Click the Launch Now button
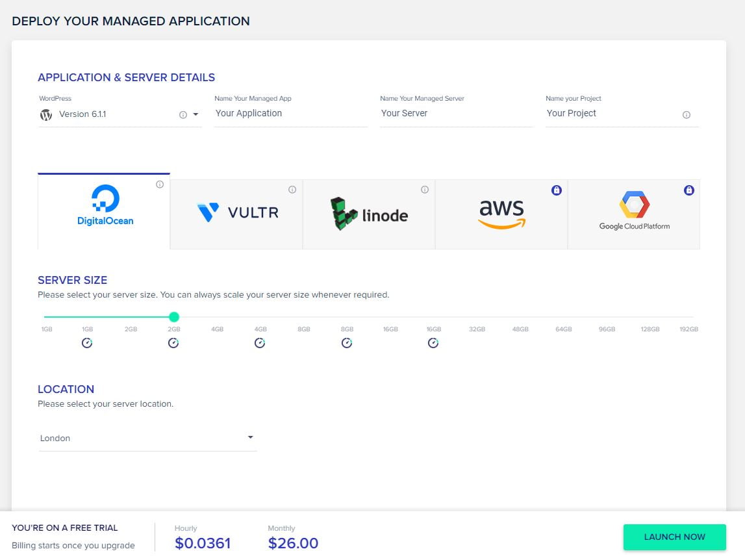This screenshot has width=745, height=560. (674, 537)
